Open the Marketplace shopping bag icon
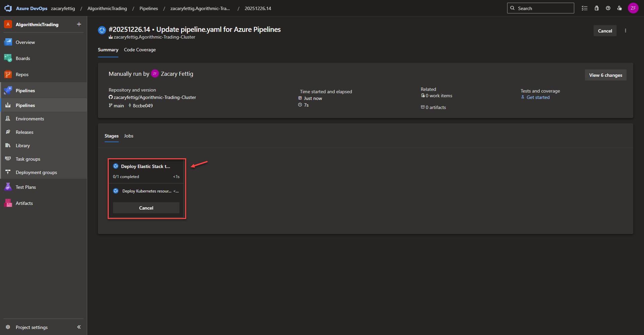 click(596, 8)
